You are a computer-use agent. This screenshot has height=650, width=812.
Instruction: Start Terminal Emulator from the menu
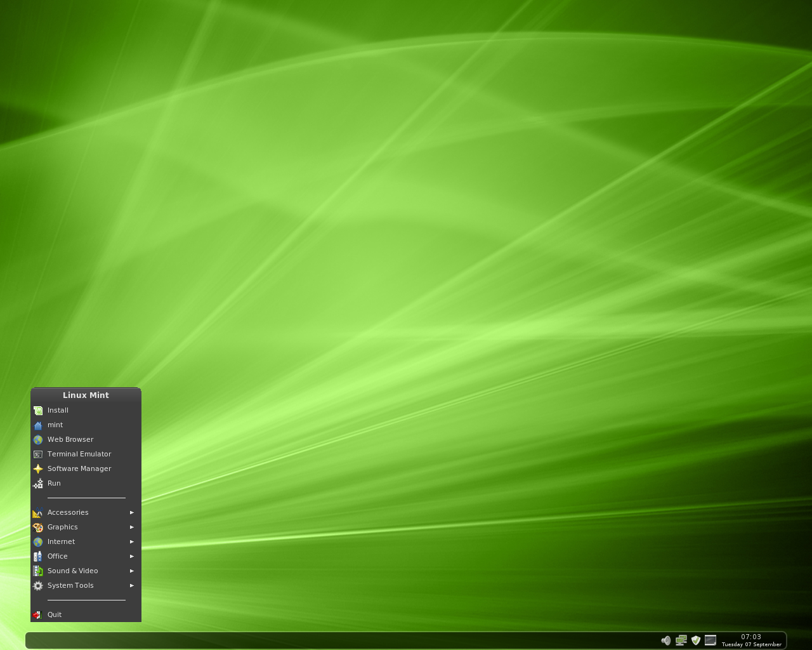(86, 454)
